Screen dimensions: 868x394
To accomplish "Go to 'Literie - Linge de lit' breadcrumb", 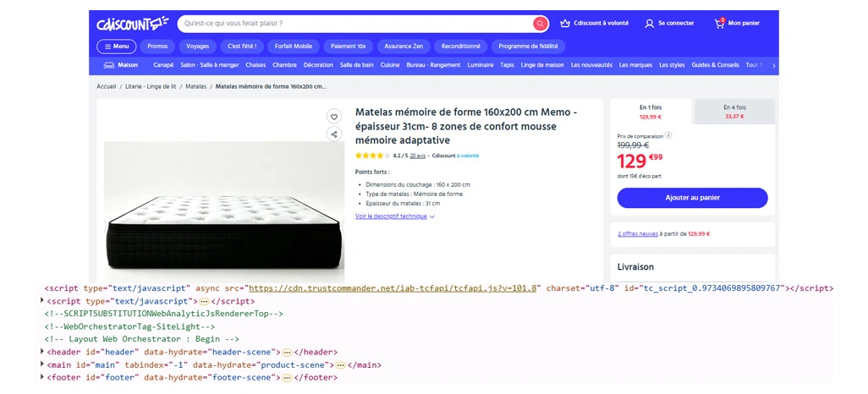I will pos(151,86).
